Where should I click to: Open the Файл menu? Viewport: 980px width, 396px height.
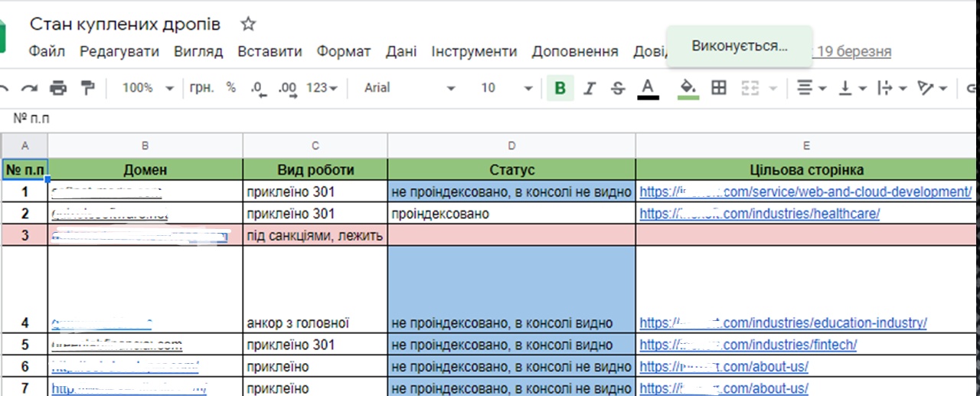point(47,51)
